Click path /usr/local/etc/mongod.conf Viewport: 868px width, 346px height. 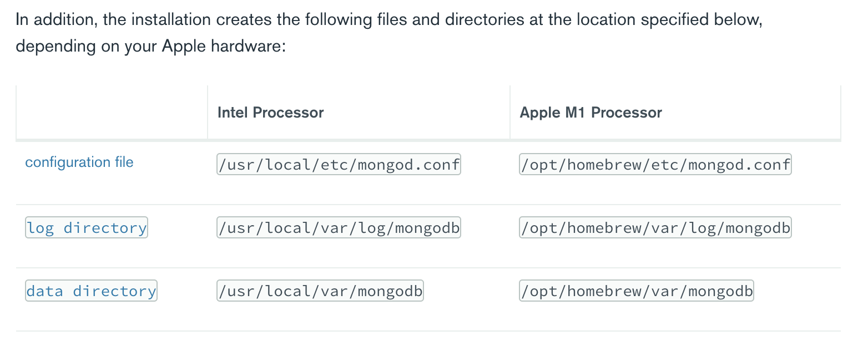pyautogui.click(x=339, y=165)
